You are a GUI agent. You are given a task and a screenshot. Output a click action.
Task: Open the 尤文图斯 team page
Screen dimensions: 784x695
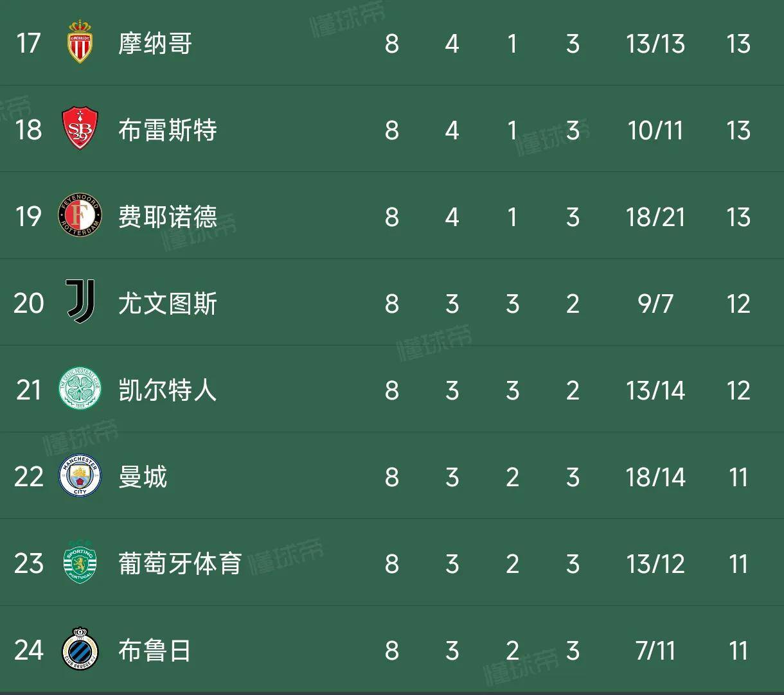pos(168,304)
